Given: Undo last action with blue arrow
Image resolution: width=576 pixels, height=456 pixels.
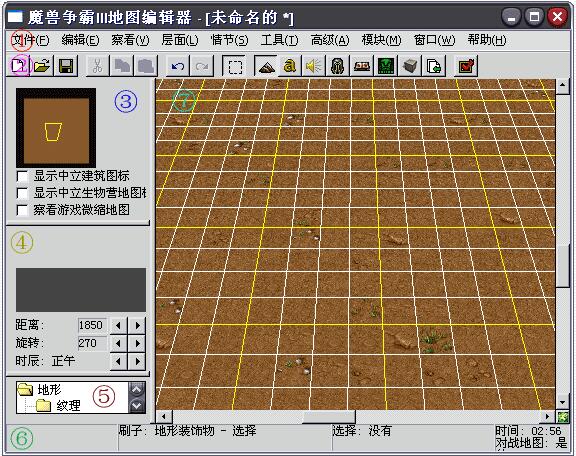Looking at the screenshot, I should (178, 66).
